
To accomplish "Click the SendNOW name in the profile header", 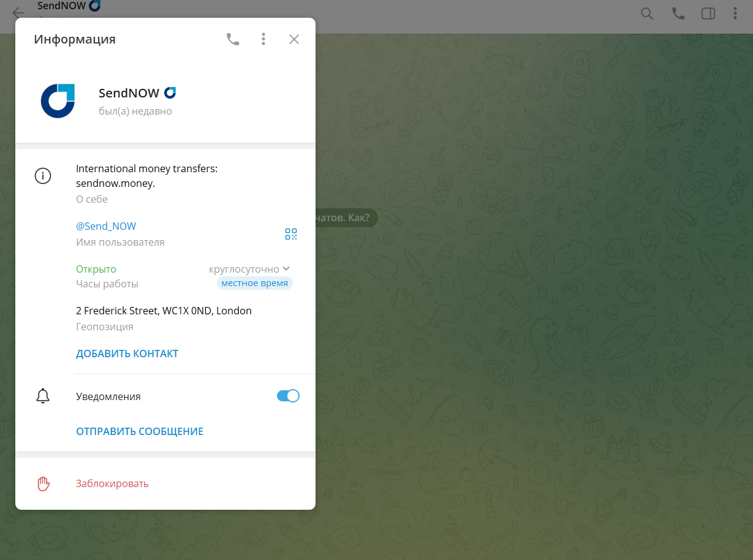I will [129, 93].
